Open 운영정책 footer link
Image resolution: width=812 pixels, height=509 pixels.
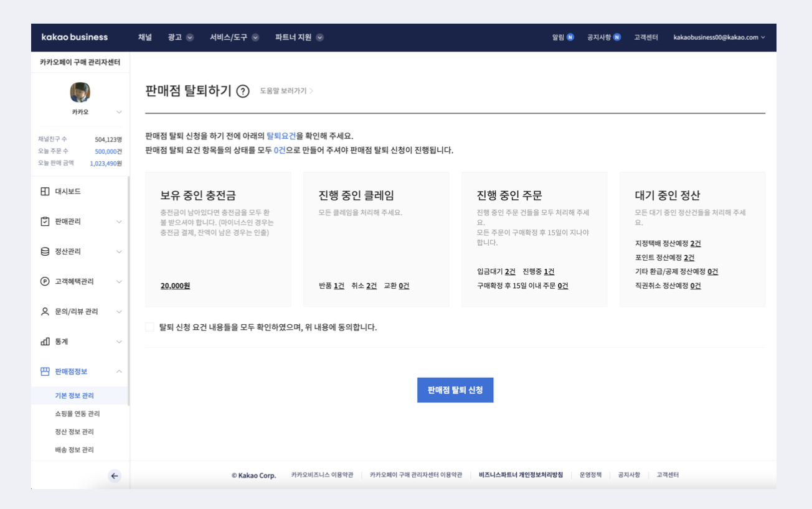[590, 475]
